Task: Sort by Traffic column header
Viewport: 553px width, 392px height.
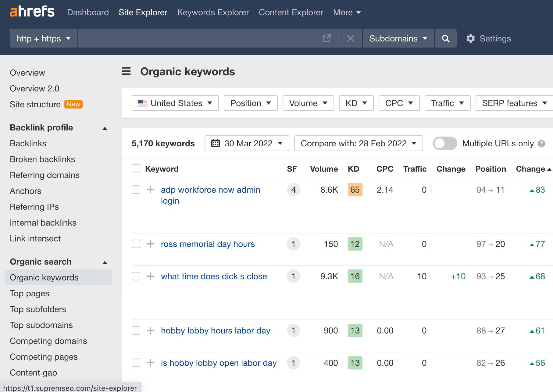Action: coord(415,169)
